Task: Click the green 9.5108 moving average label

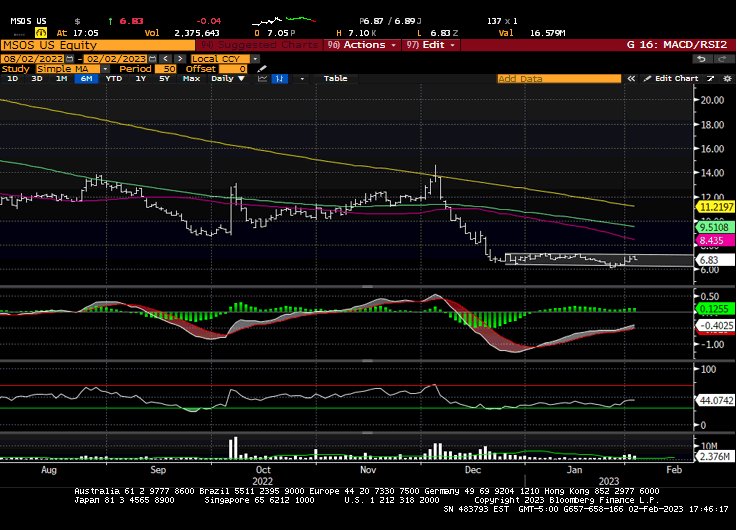Action: click(714, 227)
